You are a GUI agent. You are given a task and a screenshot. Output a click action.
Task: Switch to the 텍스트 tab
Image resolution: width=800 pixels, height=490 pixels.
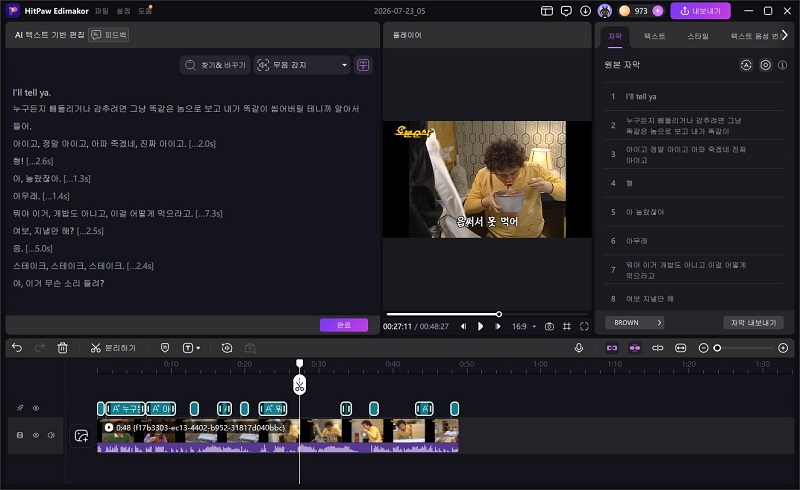[x=654, y=36]
